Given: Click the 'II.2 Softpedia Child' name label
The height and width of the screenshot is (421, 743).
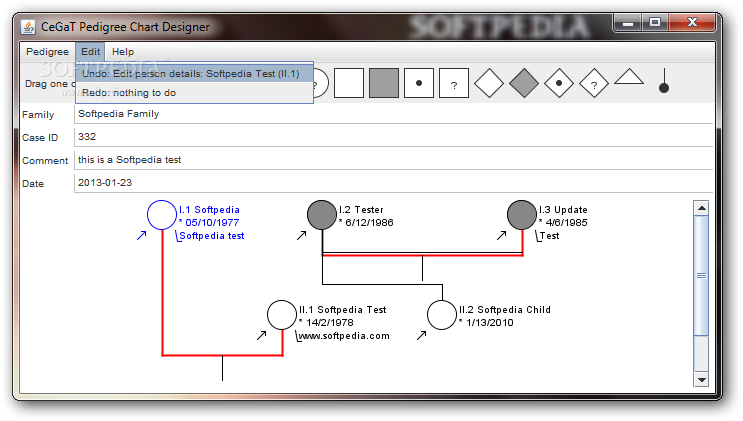Looking at the screenshot, I should click(x=505, y=310).
